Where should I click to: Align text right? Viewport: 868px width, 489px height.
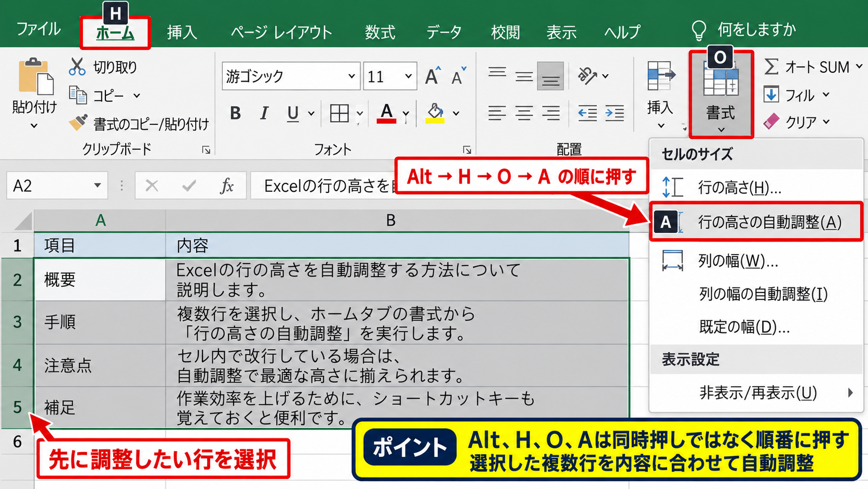coord(550,113)
